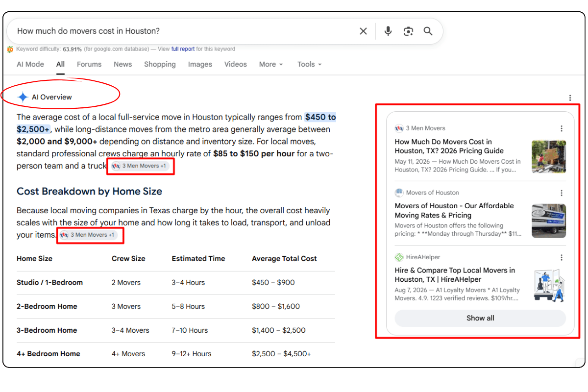Screen dimensions: 588x392
Task: Open the Forums tab
Action: pyautogui.click(x=89, y=64)
